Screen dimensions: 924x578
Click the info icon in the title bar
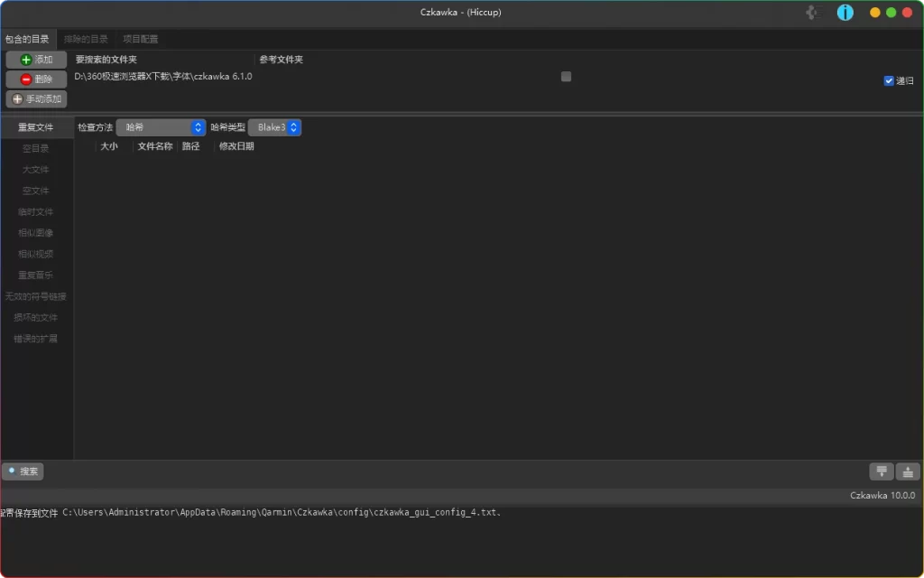(845, 12)
